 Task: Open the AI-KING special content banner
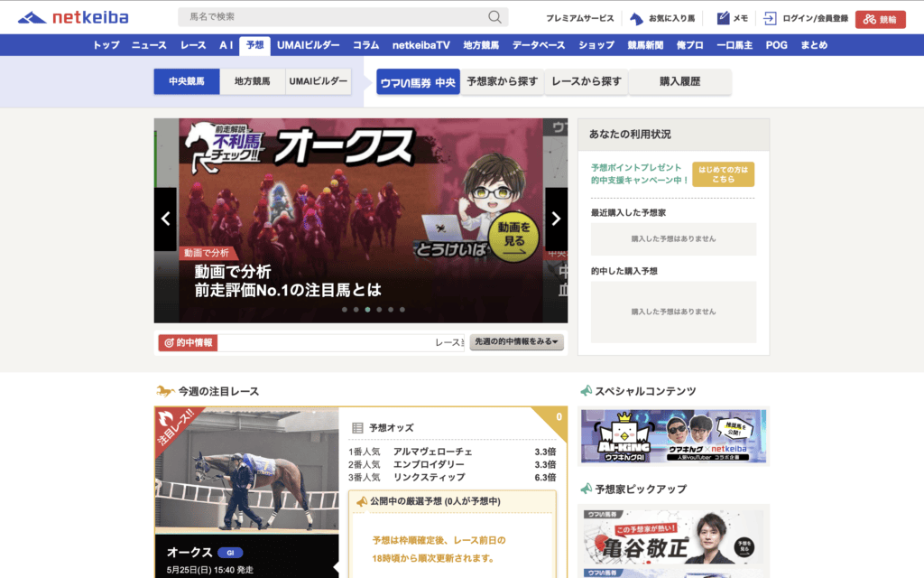click(x=673, y=436)
